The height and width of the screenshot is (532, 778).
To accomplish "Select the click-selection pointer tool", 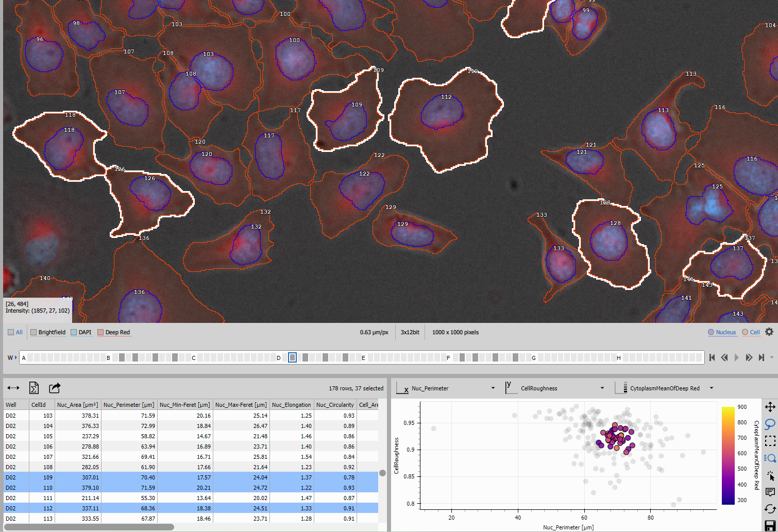I will [x=770, y=476].
